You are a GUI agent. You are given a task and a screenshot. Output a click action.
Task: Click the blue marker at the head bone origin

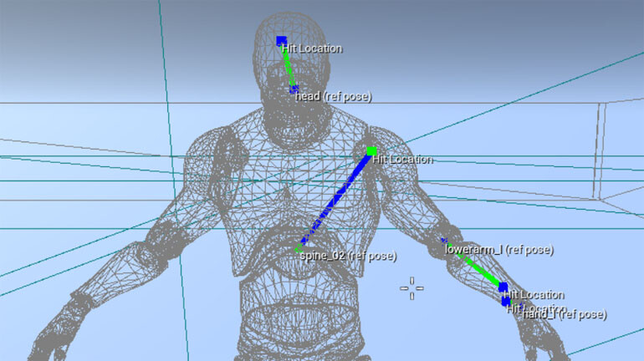point(294,89)
